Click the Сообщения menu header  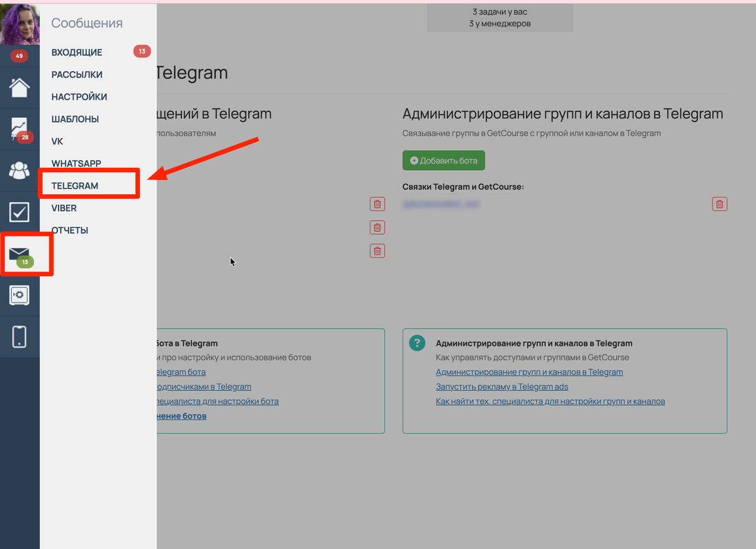87,23
